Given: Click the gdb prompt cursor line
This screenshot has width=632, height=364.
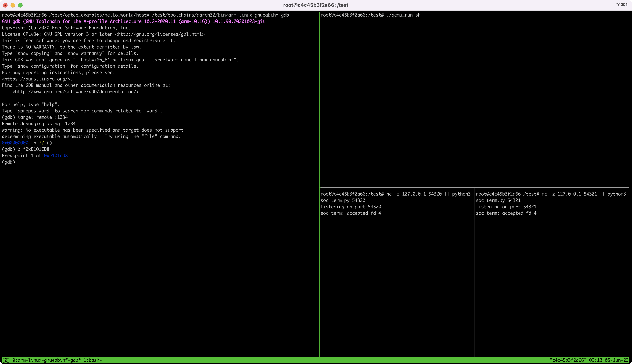Looking at the screenshot, I should point(11,162).
